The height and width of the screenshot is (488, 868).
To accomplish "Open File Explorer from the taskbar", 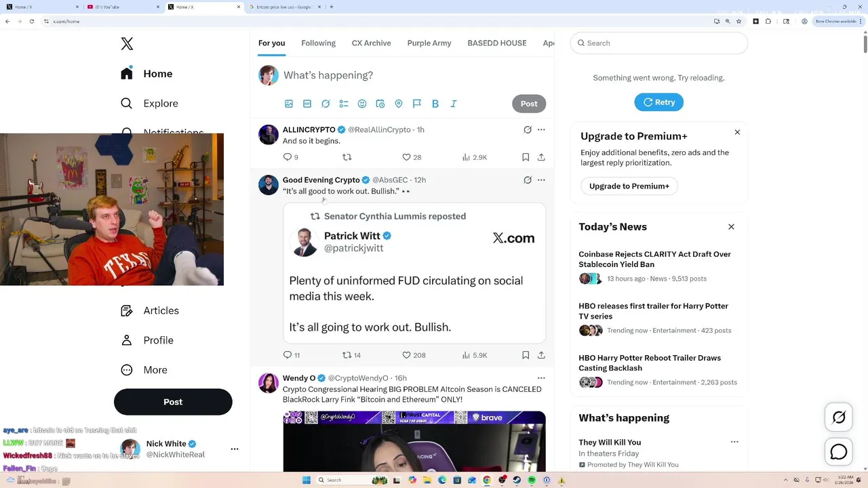I will pos(427,480).
